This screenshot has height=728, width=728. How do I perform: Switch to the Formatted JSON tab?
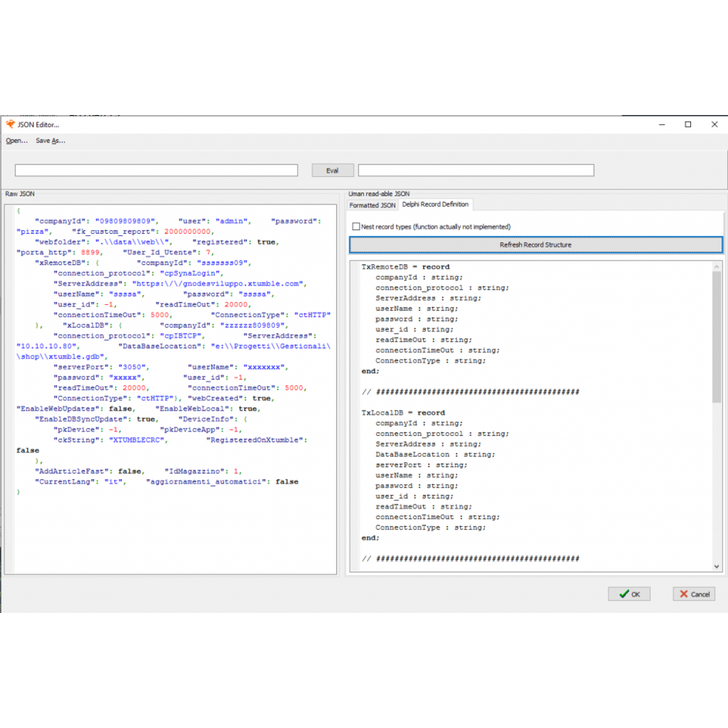tap(373, 205)
